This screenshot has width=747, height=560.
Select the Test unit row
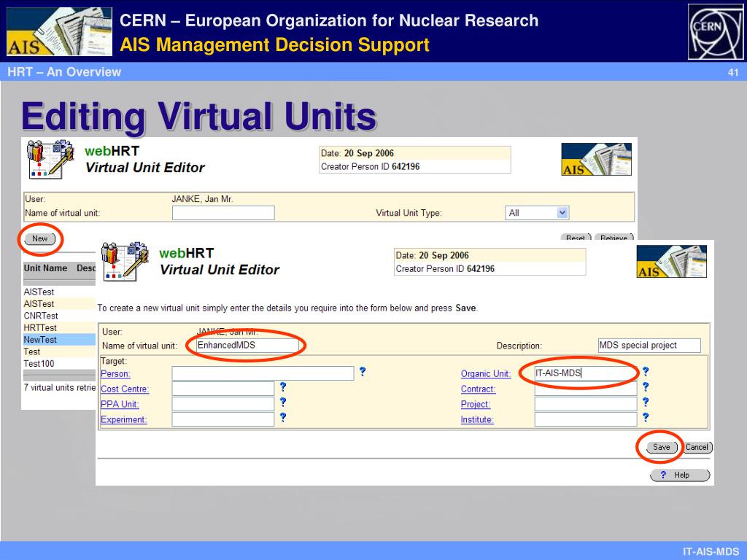tap(59, 351)
